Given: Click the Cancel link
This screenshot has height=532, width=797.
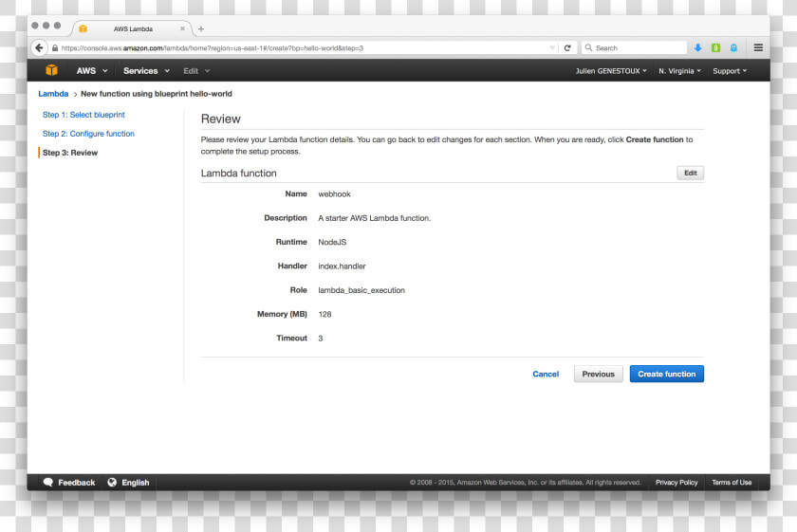Looking at the screenshot, I should (x=546, y=374).
